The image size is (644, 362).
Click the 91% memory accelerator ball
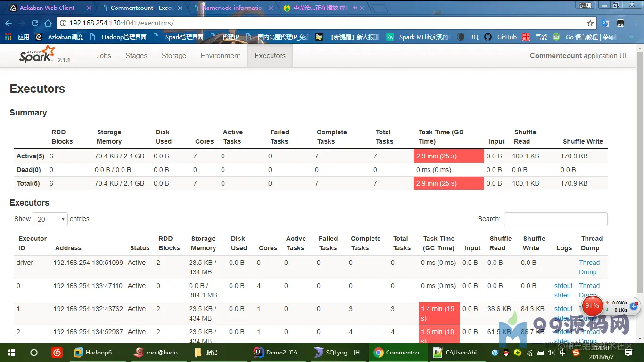[592, 305]
